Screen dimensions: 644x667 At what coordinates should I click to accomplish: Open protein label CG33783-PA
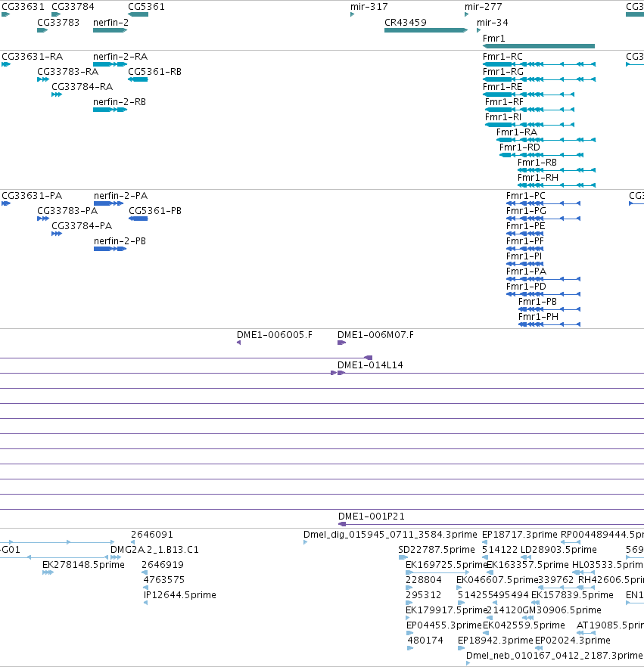[67, 211]
